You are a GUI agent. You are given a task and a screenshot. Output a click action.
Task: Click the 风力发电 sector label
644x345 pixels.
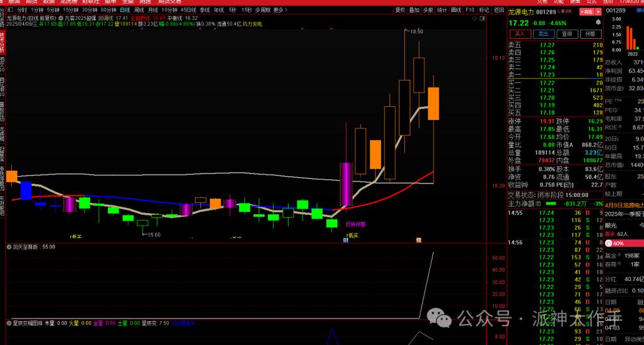(x=252, y=25)
